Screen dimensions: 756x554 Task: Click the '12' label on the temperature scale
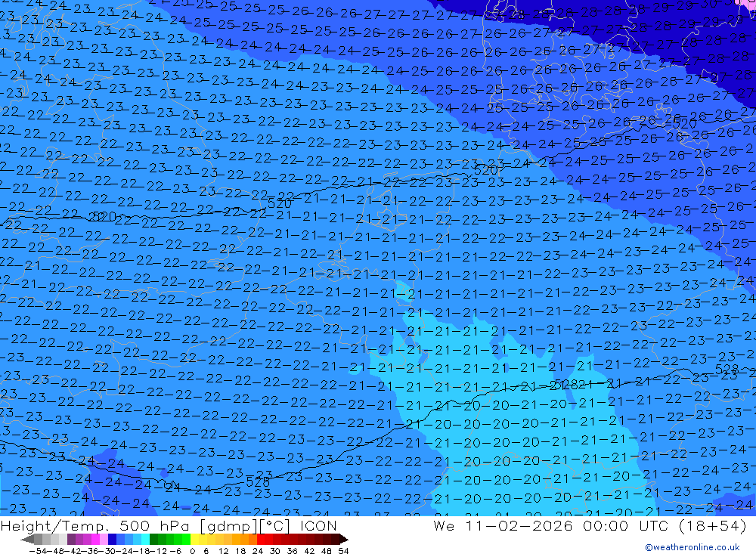tap(224, 551)
